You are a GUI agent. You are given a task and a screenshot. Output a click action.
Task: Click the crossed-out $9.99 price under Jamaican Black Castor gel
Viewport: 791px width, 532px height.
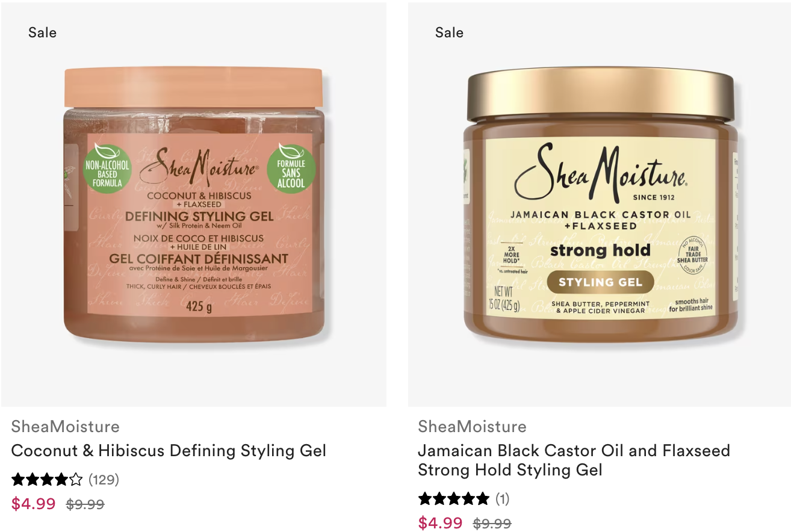coord(492,524)
